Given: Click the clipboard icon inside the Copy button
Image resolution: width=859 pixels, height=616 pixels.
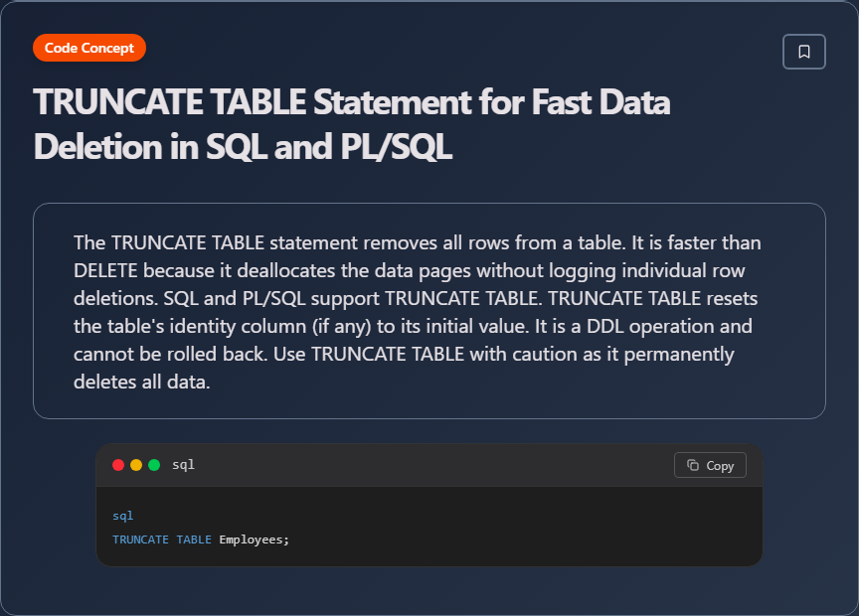Looking at the screenshot, I should click(693, 465).
